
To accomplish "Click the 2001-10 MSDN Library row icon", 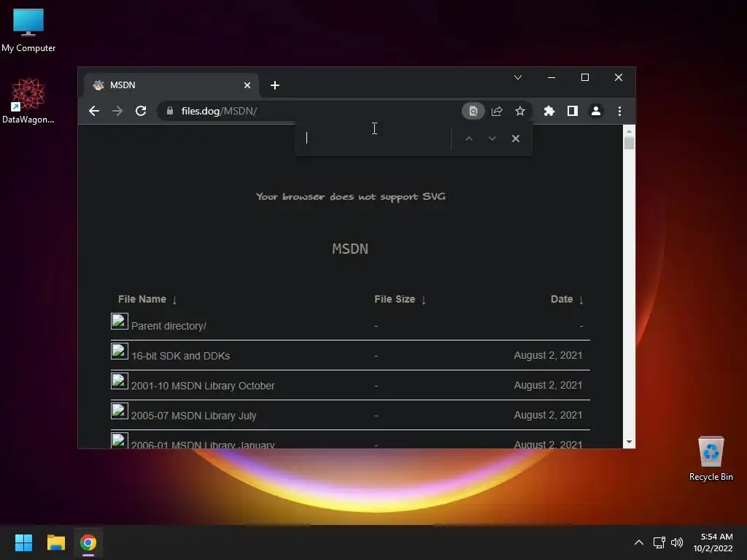I will [x=120, y=381].
